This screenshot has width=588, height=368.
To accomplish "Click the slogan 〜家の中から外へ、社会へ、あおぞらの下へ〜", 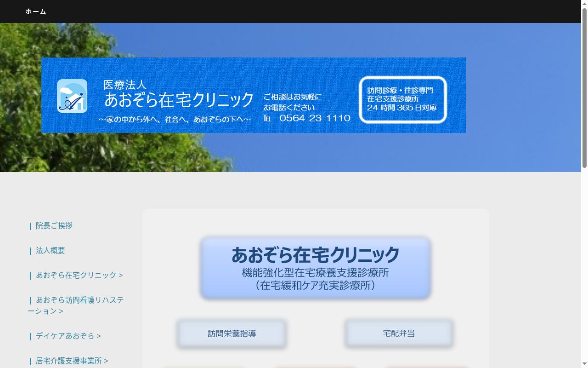I will click(175, 119).
